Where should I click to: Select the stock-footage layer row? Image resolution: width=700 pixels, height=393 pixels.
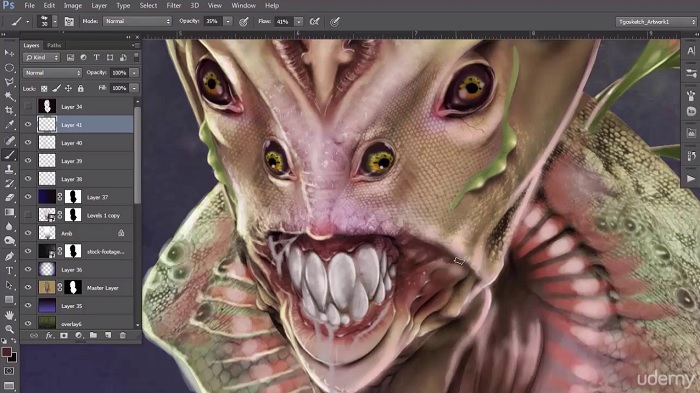77,251
